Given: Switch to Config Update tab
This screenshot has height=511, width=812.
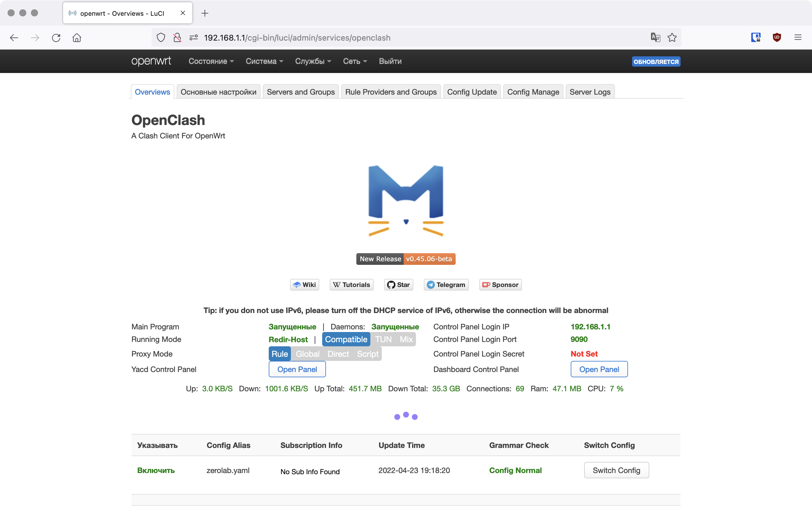Looking at the screenshot, I should [x=472, y=92].
